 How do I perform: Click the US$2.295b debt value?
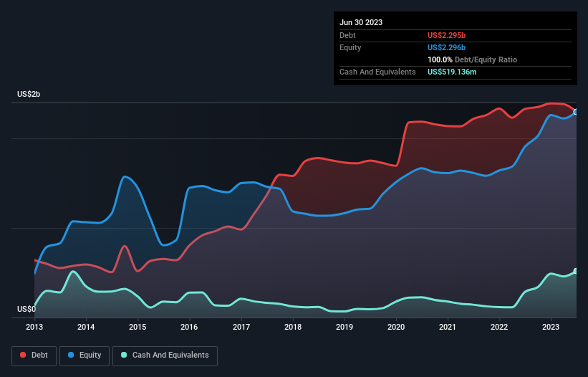click(x=446, y=35)
